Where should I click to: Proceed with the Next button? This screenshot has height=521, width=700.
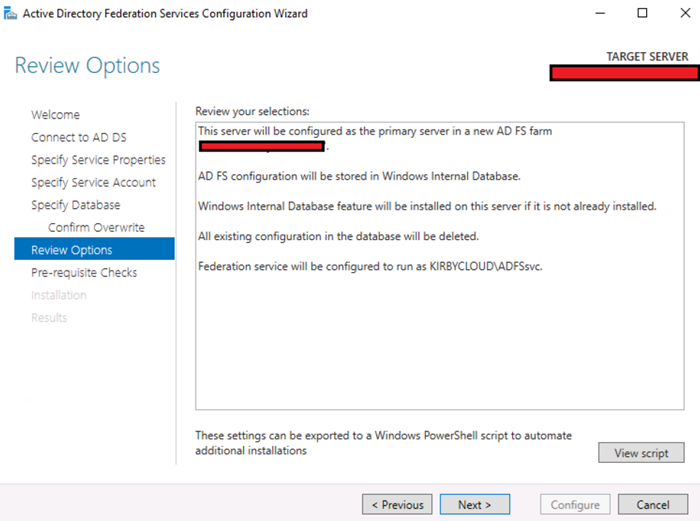pyautogui.click(x=475, y=504)
